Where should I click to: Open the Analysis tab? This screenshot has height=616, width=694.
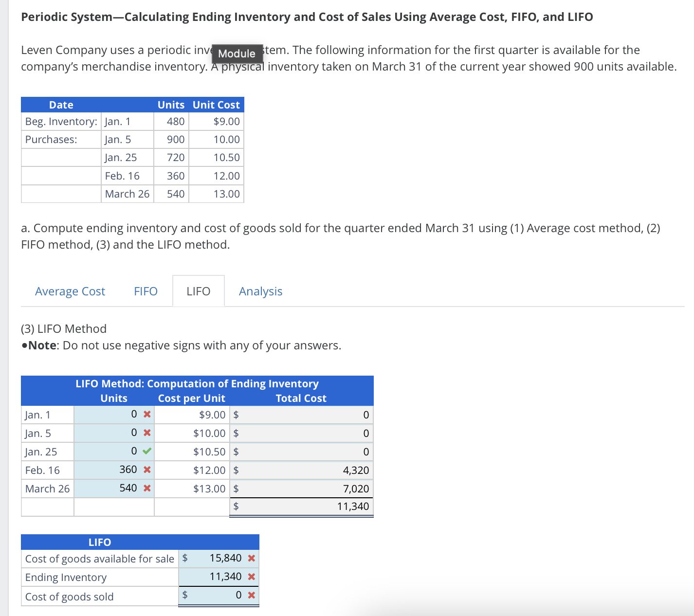pyautogui.click(x=260, y=290)
